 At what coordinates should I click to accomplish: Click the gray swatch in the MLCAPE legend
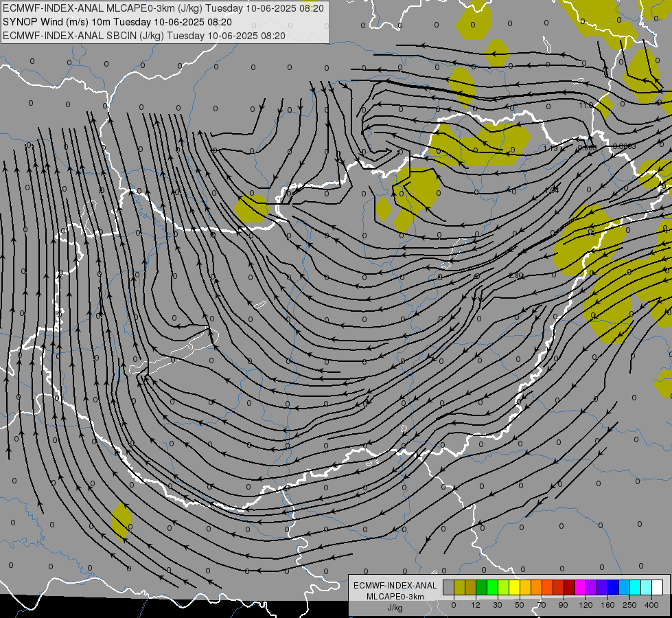click(449, 587)
